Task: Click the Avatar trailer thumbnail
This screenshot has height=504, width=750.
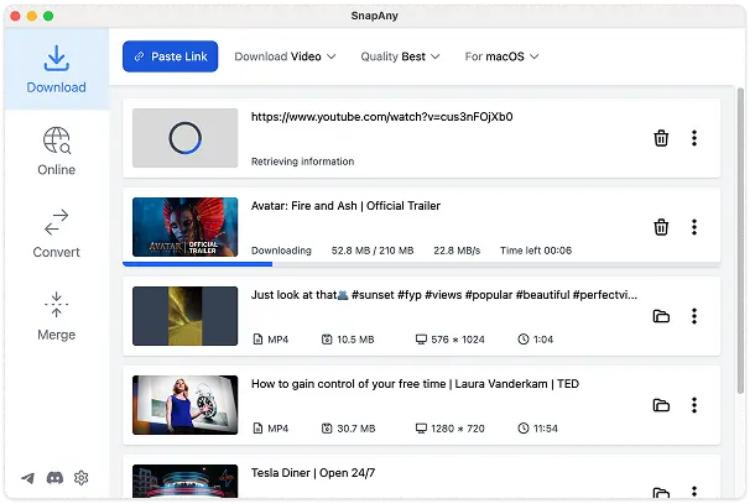Action: point(185,227)
